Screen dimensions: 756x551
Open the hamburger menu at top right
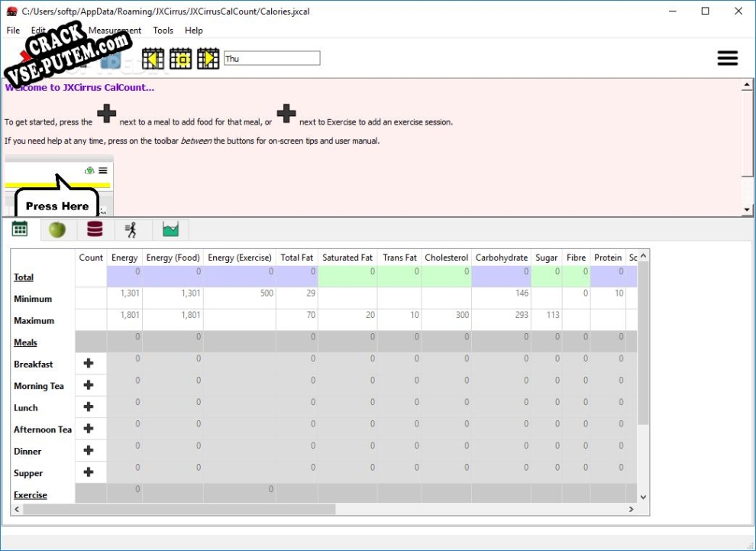tap(728, 58)
